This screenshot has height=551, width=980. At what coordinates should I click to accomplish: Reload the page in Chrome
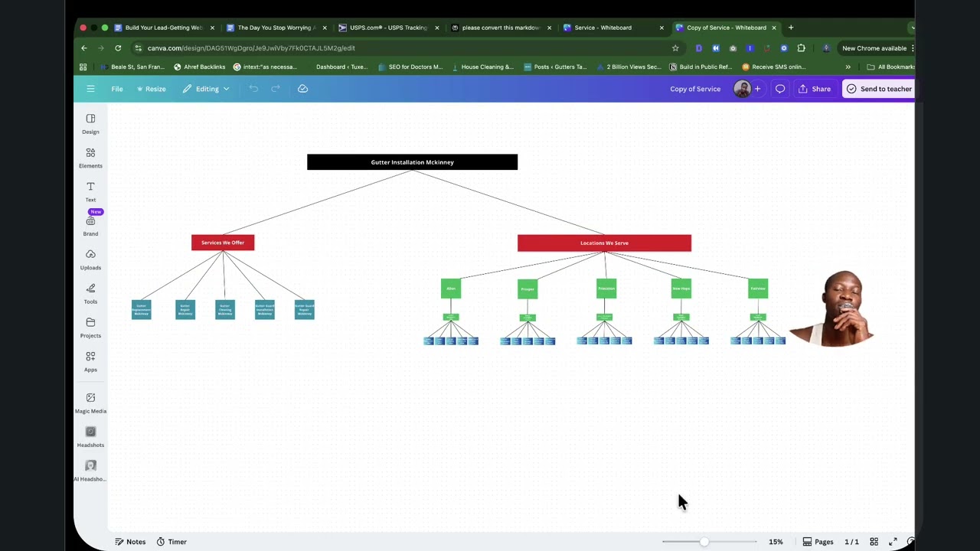pos(118,48)
